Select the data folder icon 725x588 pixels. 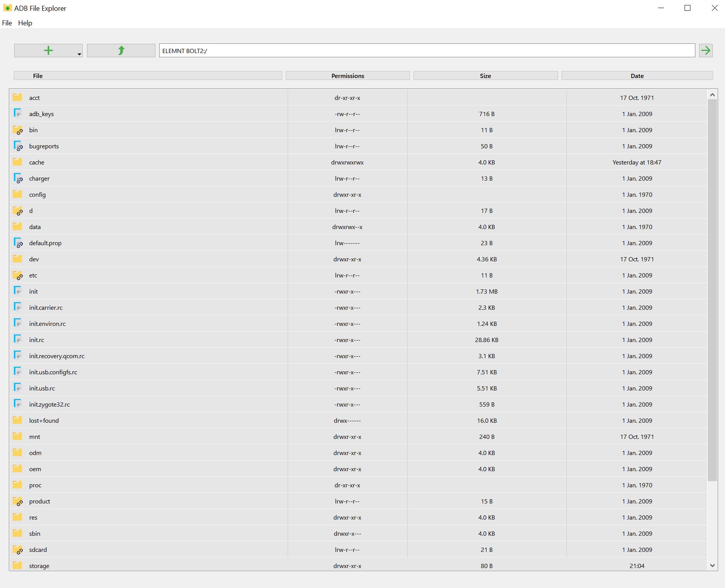click(17, 226)
